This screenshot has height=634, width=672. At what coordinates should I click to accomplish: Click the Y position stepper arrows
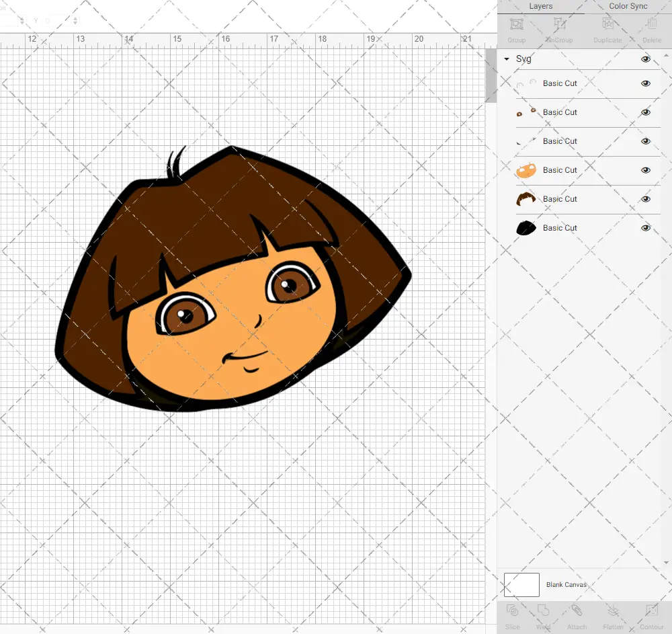(75, 21)
